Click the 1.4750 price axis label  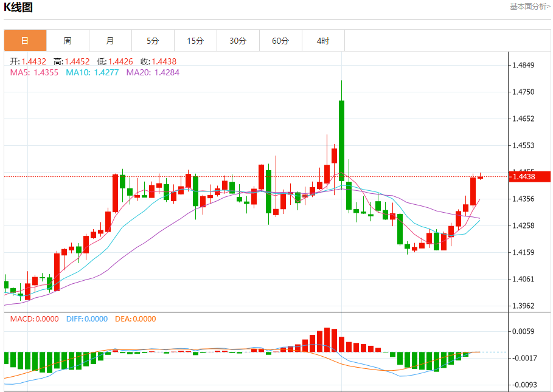point(523,92)
